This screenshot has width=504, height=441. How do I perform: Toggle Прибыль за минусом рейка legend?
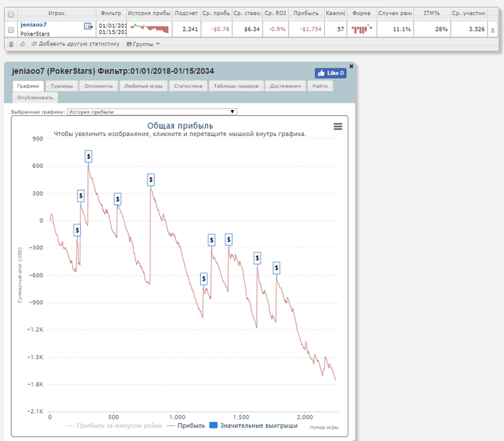point(114,426)
